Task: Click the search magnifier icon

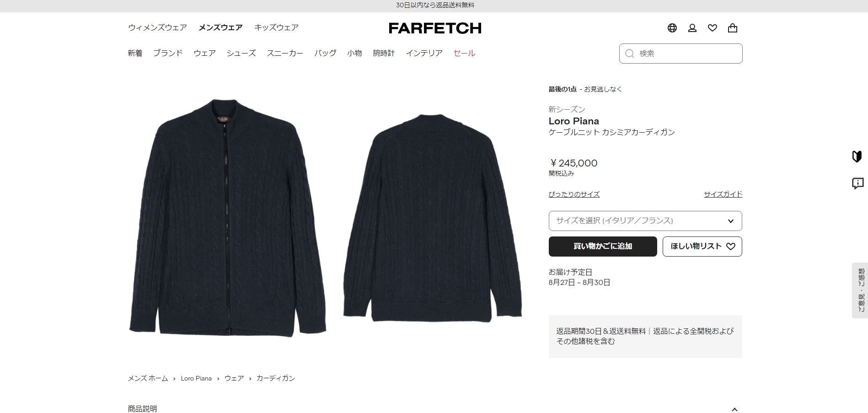Action: coord(630,54)
